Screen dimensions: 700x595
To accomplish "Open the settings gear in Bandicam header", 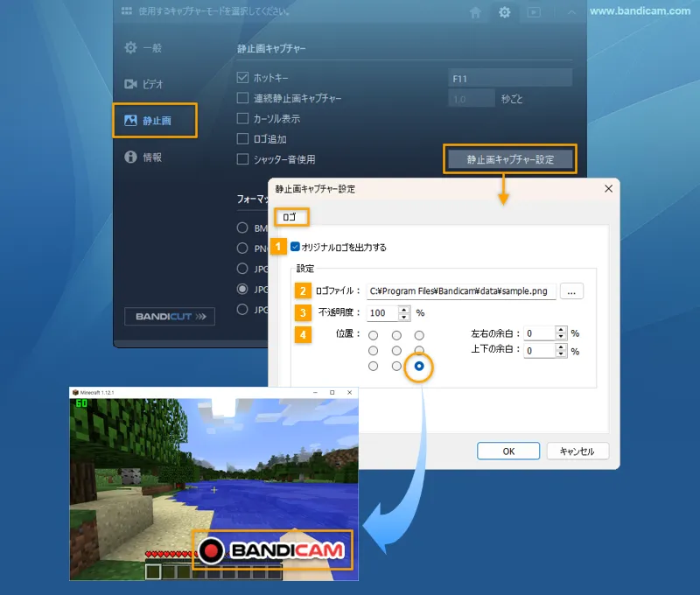I will [x=505, y=12].
